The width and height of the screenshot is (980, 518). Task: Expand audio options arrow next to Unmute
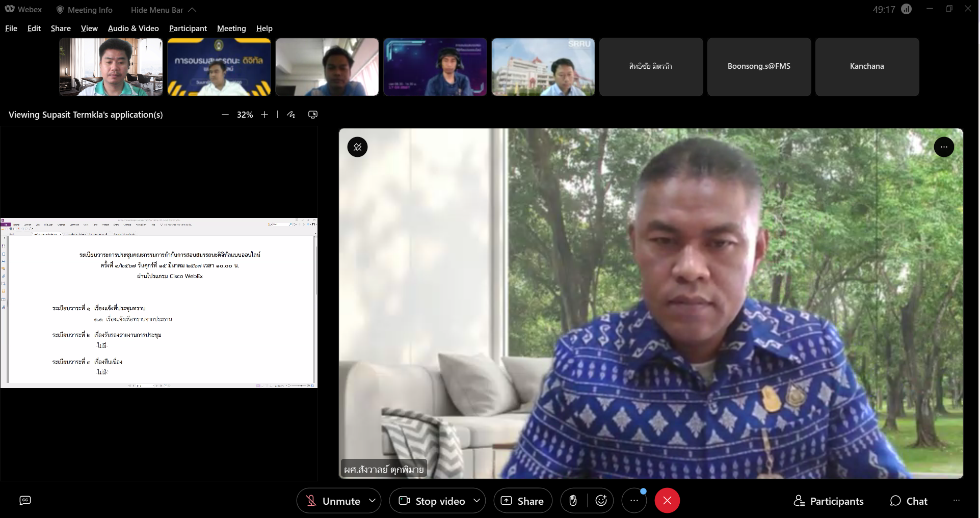pyautogui.click(x=373, y=501)
